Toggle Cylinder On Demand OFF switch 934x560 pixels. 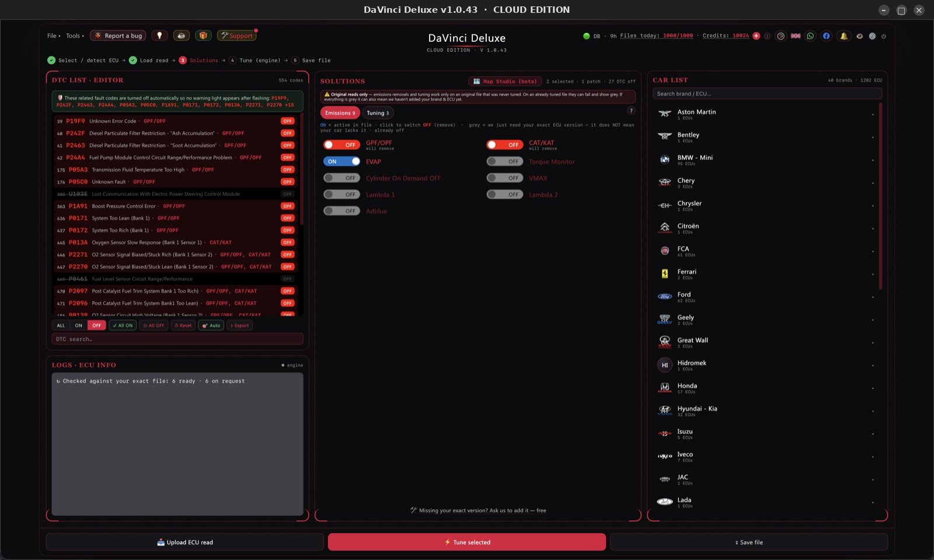(x=341, y=178)
